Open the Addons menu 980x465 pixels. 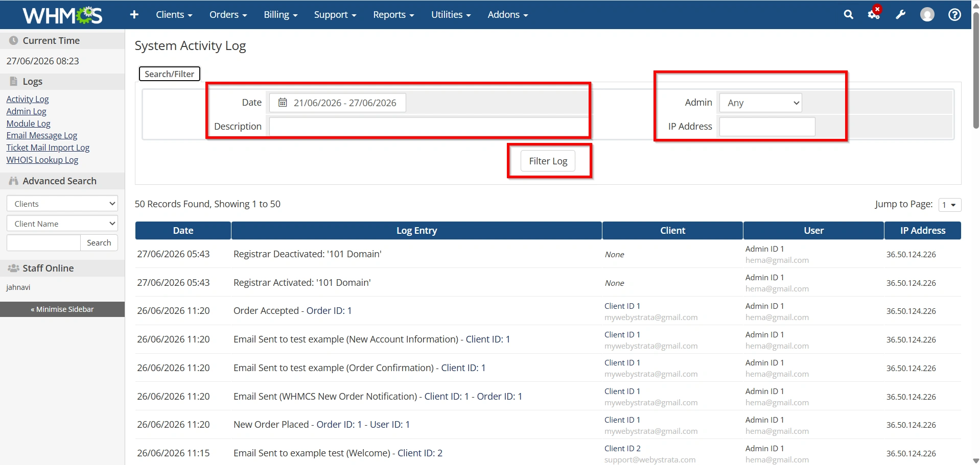pos(508,15)
